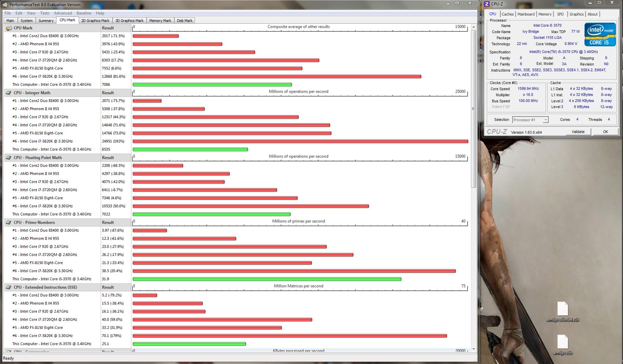Viewport: 623px width, 364px height.
Task: Open the SPD tab in CPU-Z
Action: pos(560,14)
